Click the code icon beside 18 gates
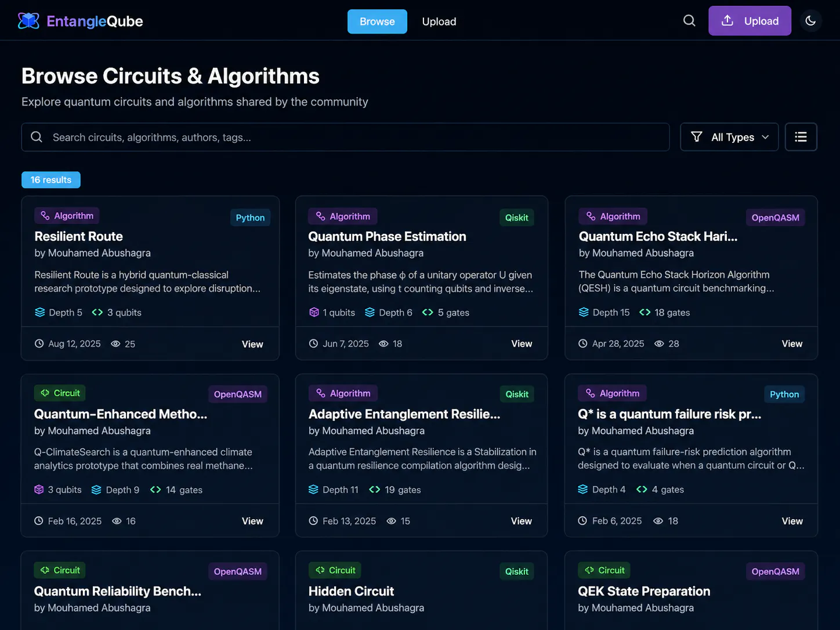The height and width of the screenshot is (630, 840). (x=645, y=312)
